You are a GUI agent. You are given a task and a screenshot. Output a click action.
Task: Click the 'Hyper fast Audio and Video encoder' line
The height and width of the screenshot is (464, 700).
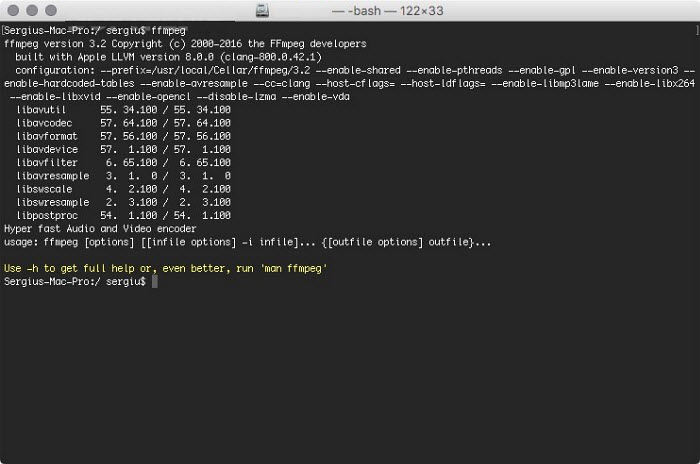click(x=100, y=229)
